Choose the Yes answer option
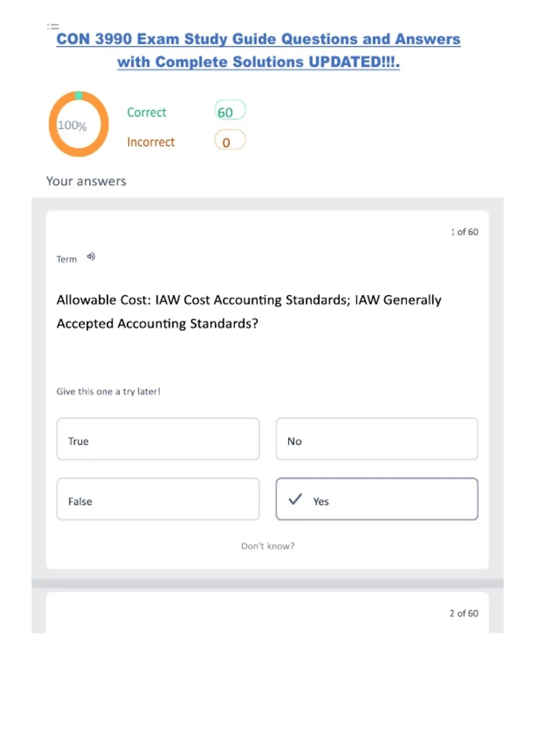 (376, 499)
